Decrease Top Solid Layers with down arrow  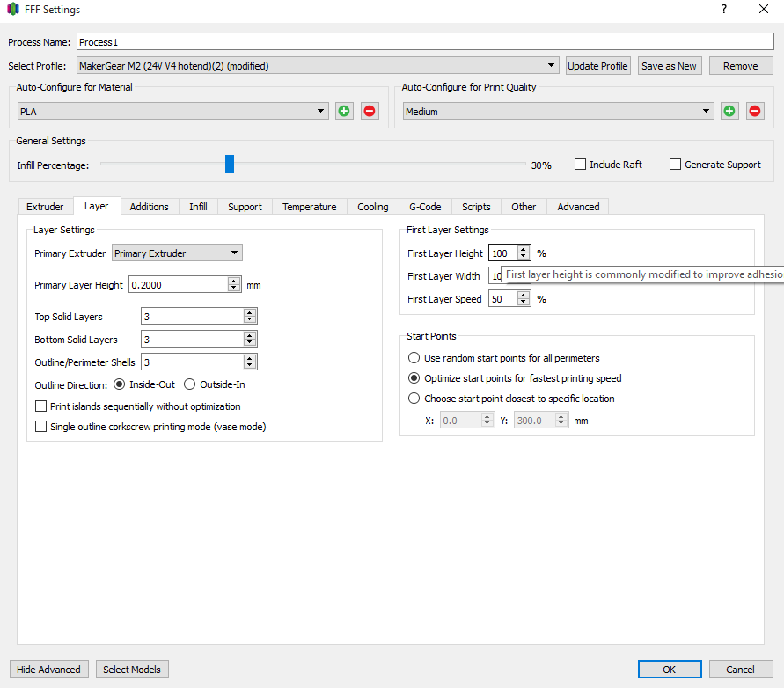pos(250,320)
